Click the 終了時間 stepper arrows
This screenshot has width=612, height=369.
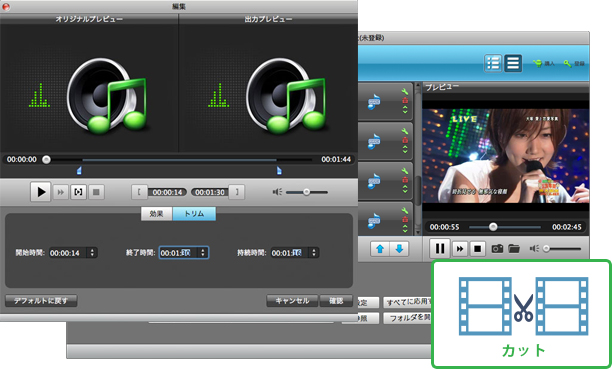(x=203, y=253)
